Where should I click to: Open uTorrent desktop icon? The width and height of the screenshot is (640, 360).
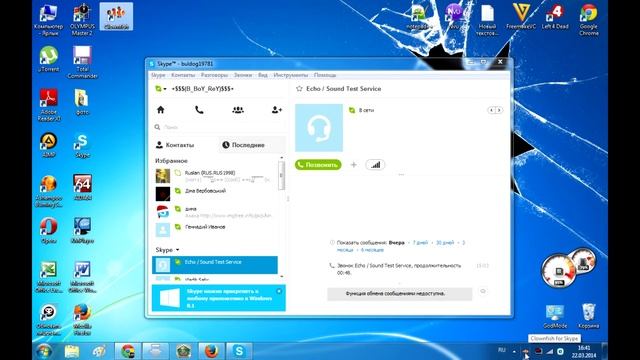(49, 59)
